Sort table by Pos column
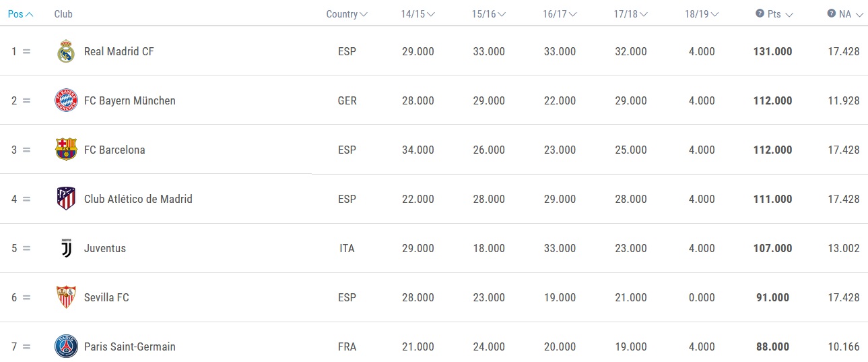The width and height of the screenshot is (868, 362). (21, 14)
